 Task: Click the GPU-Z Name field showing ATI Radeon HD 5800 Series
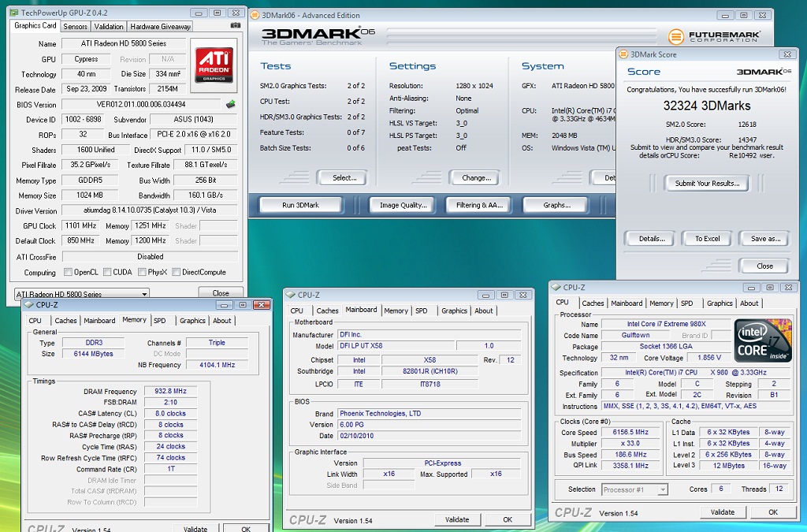pos(124,43)
